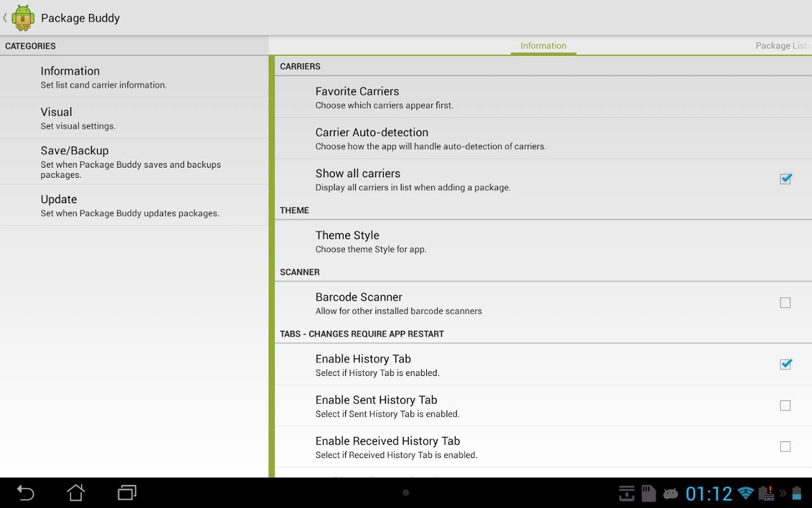Image resolution: width=812 pixels, height=508 pixels.
Task: Open the Update category settings
Action: (x=134, y=205)
